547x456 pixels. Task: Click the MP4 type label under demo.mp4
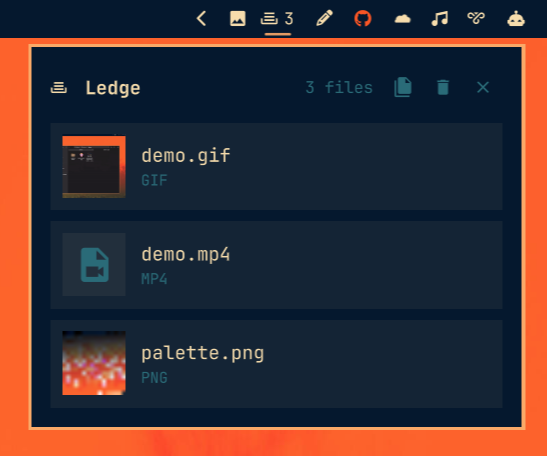[154, 279]
